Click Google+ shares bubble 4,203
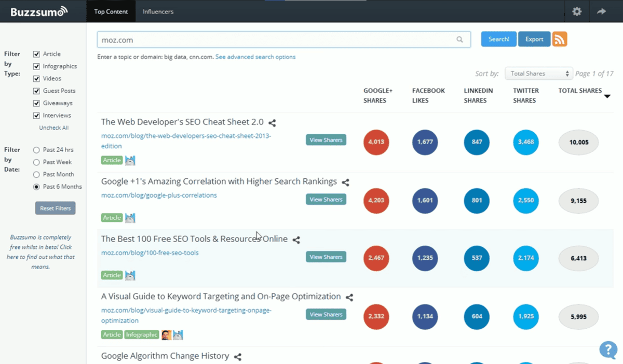This screenshot has width=623, height=364. click(376, 201)
